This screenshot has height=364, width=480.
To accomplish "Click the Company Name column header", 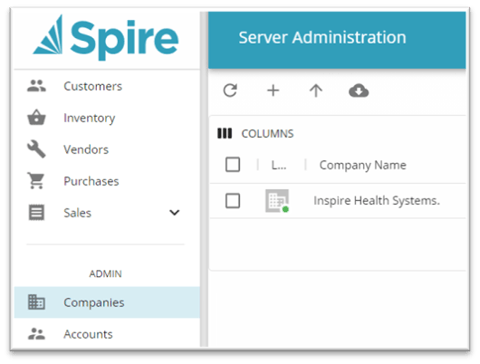I will 363,165.
